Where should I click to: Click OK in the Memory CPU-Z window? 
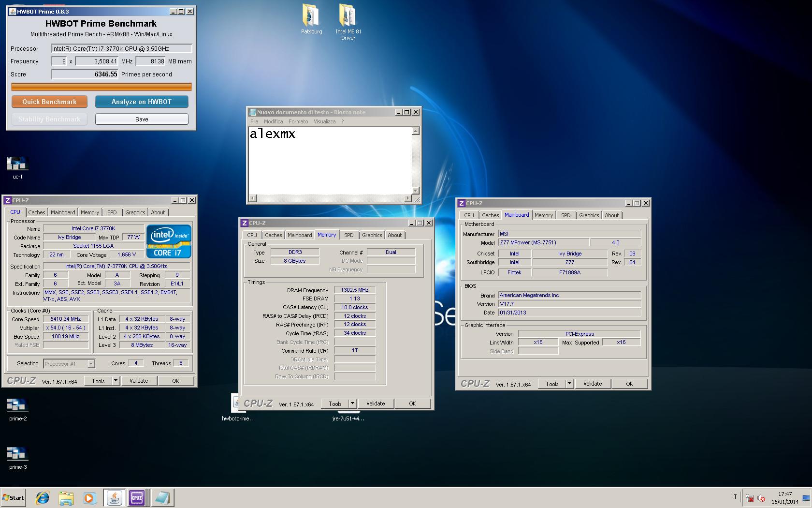[412, 403]
